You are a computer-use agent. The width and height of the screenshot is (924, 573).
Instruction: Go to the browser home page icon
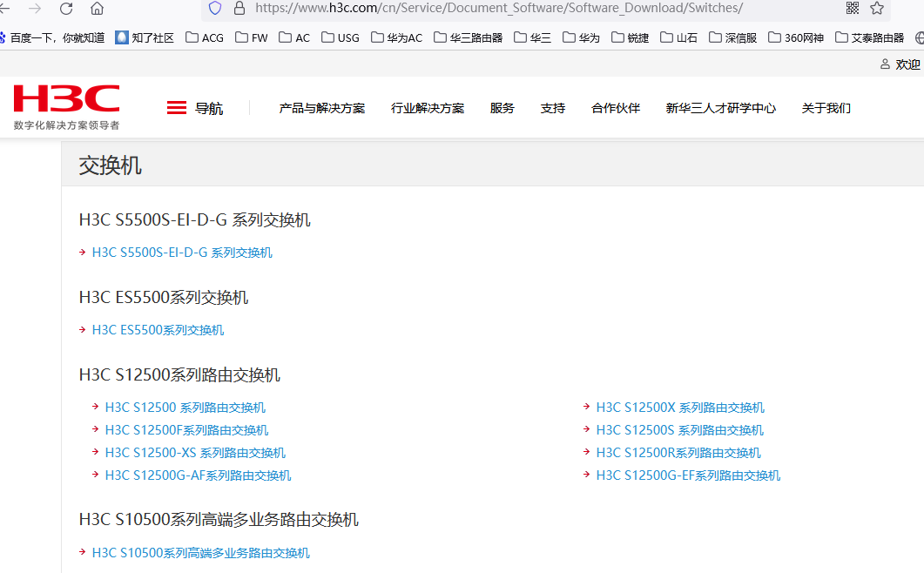tap(98, 8)
